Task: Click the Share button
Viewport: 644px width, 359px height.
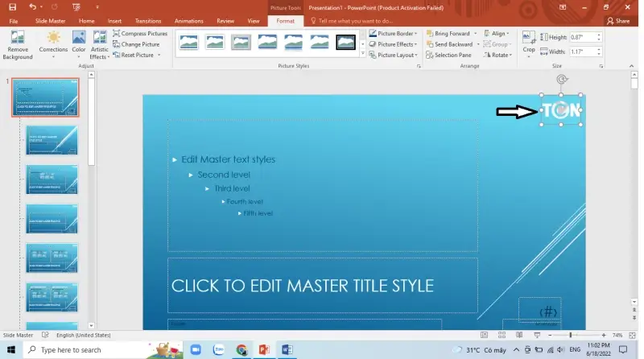Action: click(617, 20)
